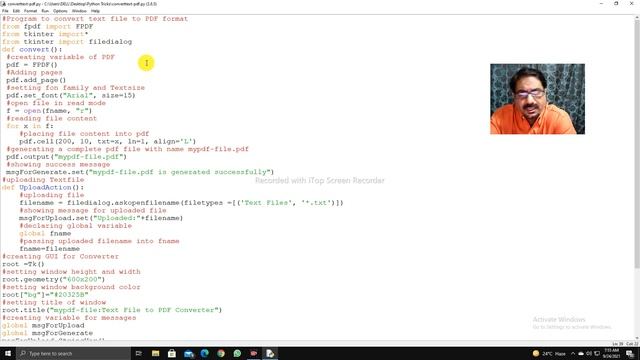Viewport: 640px width, 360px height.
Task: Click the 'root =Tk()' line
Action: click(23, 264)
